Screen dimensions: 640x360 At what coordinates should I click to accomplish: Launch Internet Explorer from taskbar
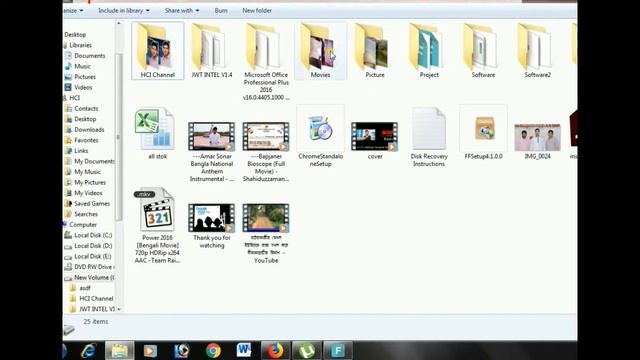88,351
